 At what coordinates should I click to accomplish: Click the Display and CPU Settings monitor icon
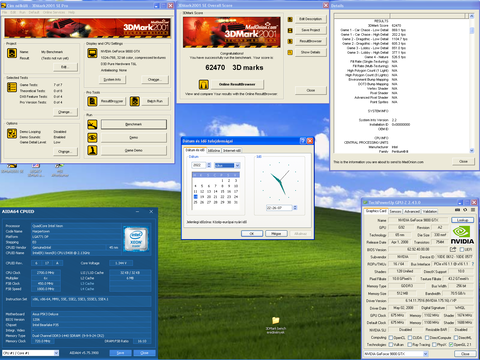(x=92, y=53)
